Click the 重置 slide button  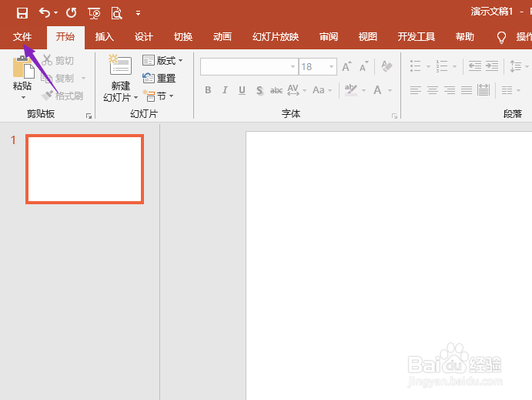coord(159,79)
